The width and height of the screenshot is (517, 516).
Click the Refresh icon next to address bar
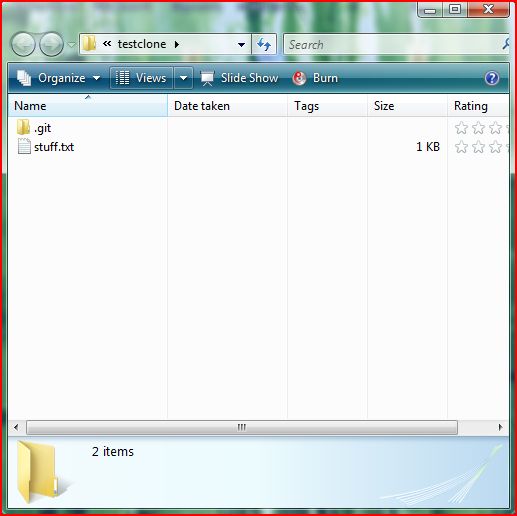coord(264,44)
